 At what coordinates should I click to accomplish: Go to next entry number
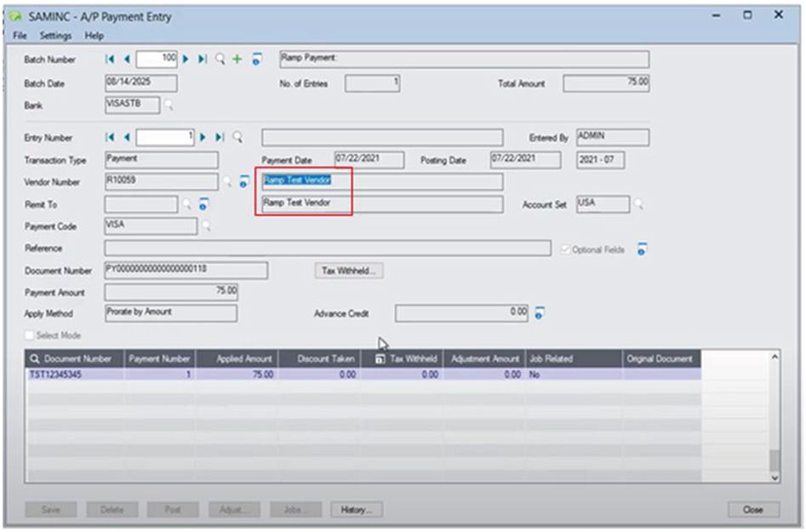coord(203,137)
